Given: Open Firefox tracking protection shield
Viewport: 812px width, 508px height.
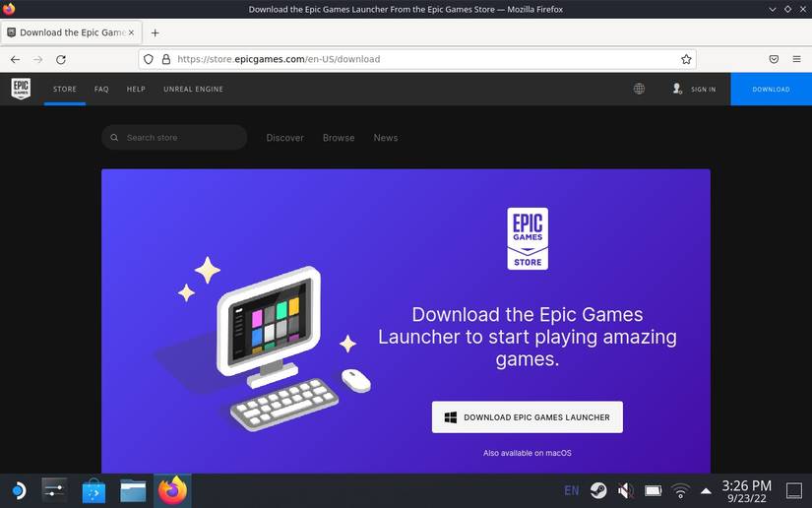Looking at the screenshot, I should [149, 59].
